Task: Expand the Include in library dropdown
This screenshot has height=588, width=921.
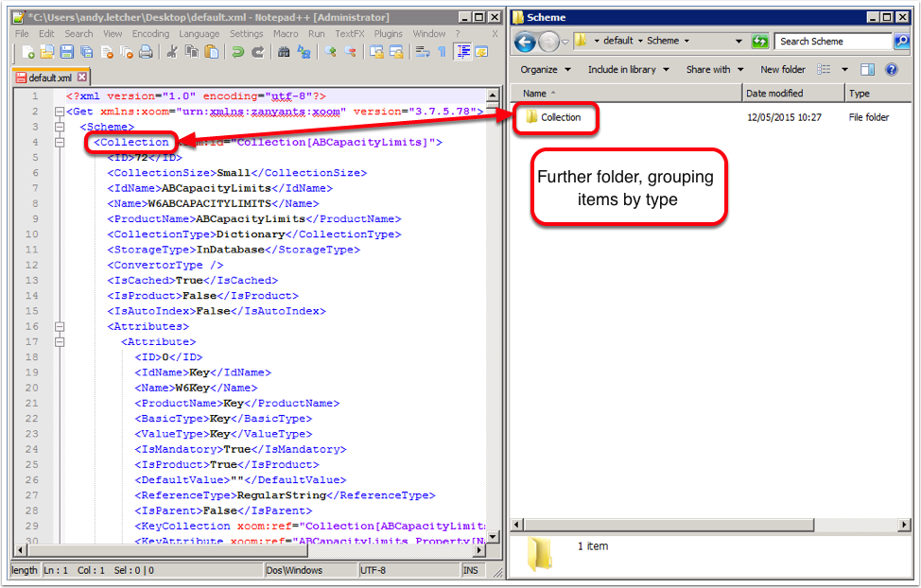Action: point(628,70)
